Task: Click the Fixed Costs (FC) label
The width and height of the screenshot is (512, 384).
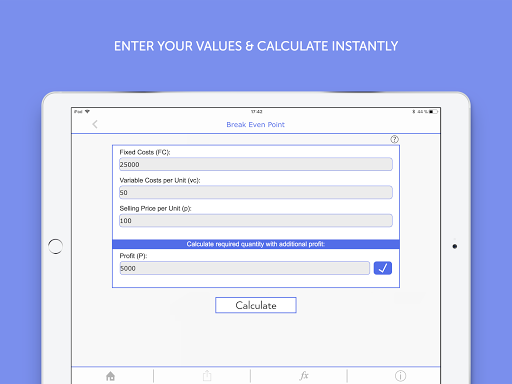Action: 145,152
